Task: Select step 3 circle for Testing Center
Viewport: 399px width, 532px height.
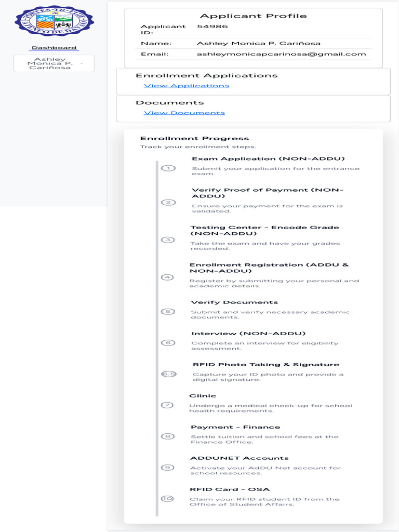Action: pyautogui.click(x=167, y=240)
